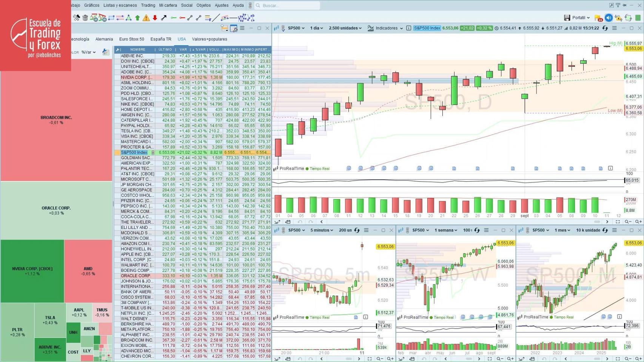Open the Trading menu
The width and height of the screenshot is (644, 362).
click(148, 5)
